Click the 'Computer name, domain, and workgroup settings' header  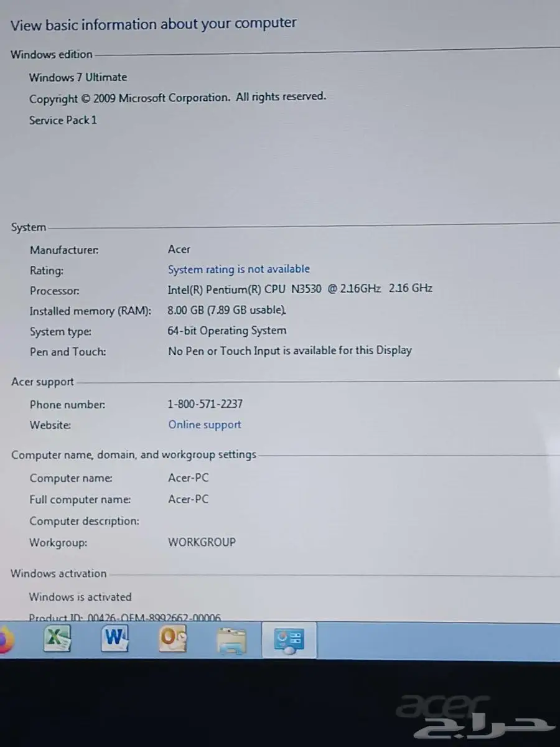tap(134, 455)
